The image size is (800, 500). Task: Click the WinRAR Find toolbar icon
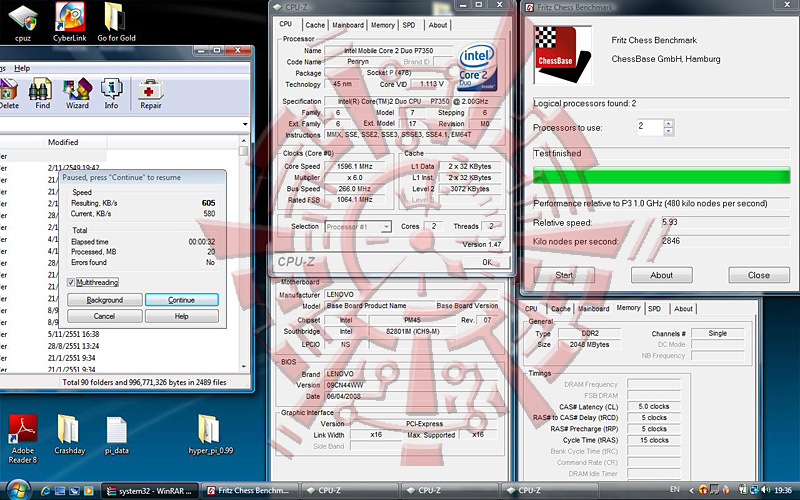(42, 94)
